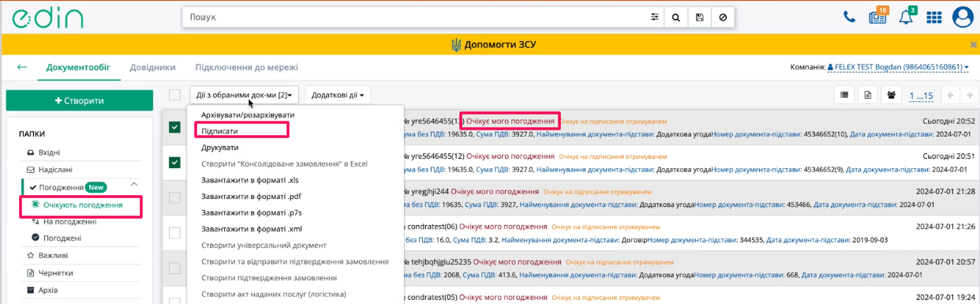Choose Створити підтвердження замовлення

269,278
